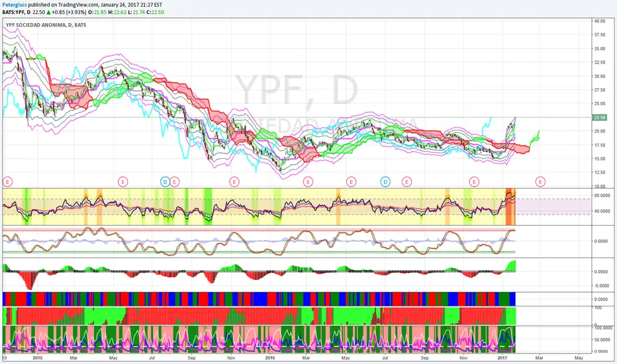Click the BATS:YPF symbol in the header
Image resolution: width=617 pixels, height=364 pixels.
point(14,12)
